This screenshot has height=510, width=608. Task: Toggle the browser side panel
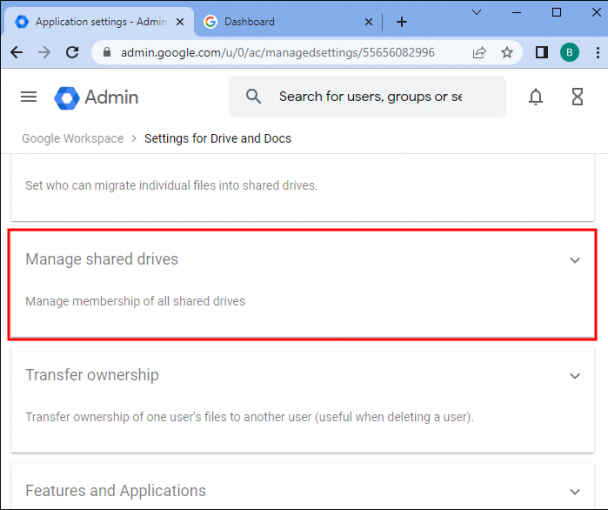(541, 52)
